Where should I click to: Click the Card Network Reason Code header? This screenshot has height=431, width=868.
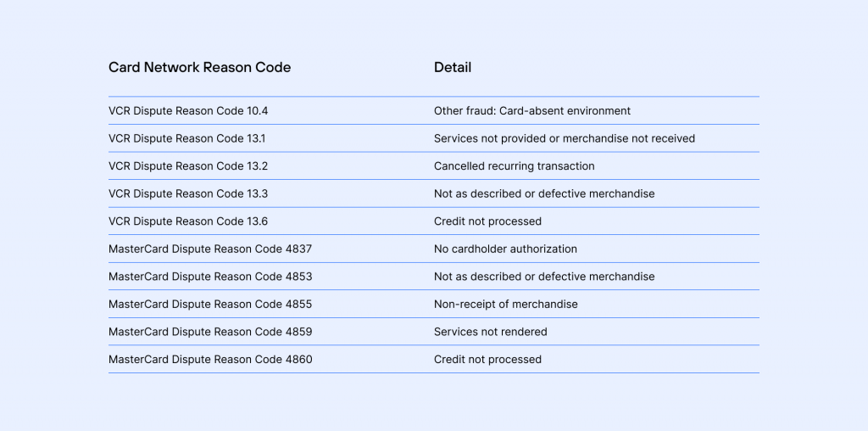[x=199, y=68]
